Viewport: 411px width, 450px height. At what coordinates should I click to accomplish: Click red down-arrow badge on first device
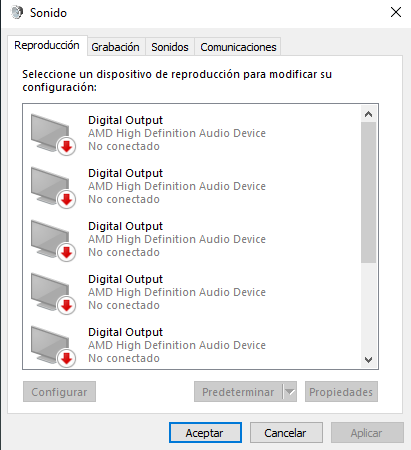67,146
